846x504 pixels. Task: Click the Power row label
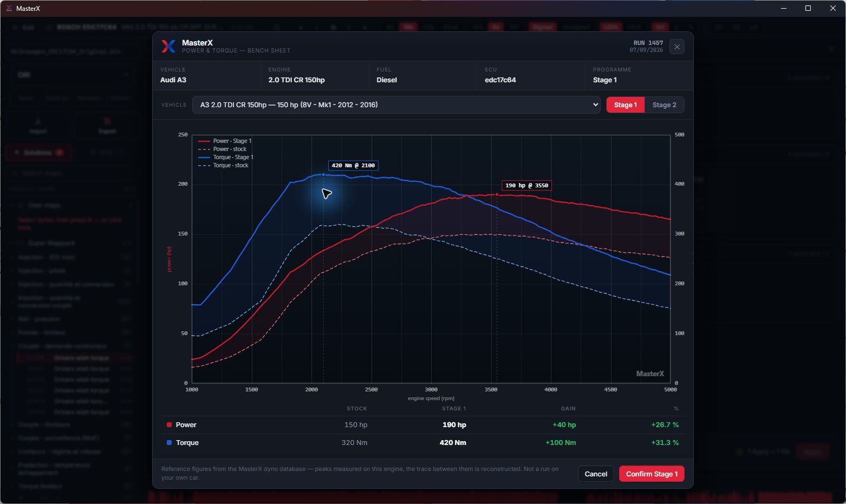pyautogui.click(x=186, y=425)
